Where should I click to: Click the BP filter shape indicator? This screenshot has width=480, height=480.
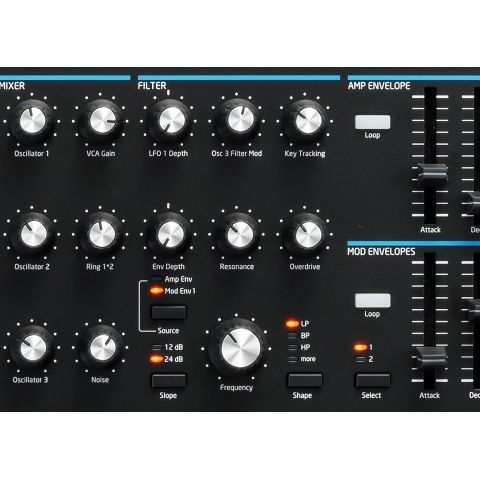pyautogui.click(x=292, y=336)
